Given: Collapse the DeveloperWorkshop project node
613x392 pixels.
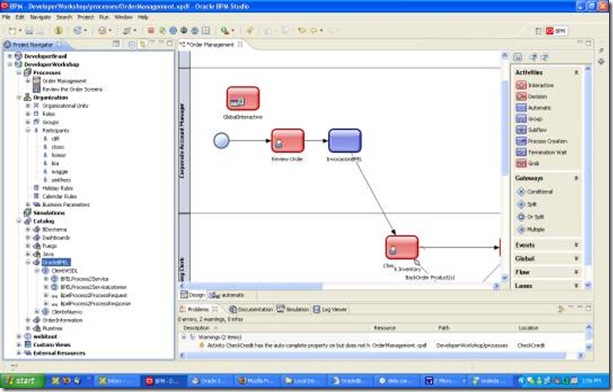Looking at the screenshot, I should pyautogui.click(x=10, y=64).
